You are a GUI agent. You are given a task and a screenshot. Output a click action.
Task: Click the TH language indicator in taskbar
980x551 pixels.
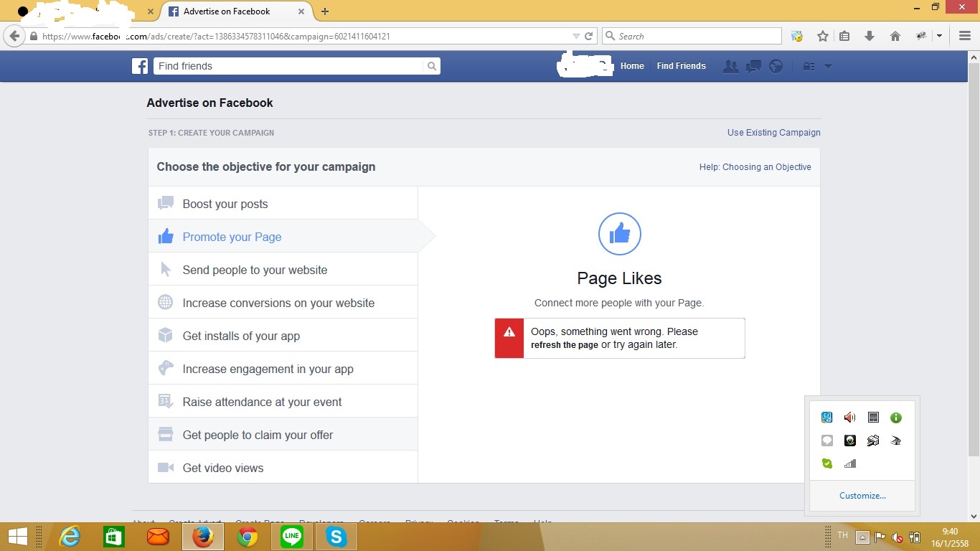842,535
